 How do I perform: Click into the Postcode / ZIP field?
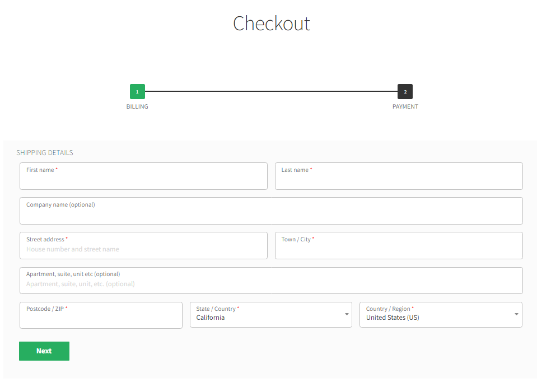(101, 315)
